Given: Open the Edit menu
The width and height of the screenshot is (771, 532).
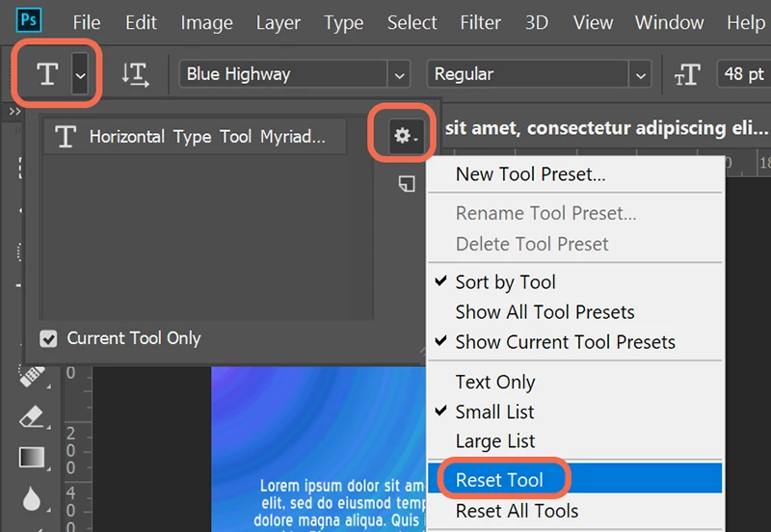Looking at the screenshot, I should pos(141,22).
